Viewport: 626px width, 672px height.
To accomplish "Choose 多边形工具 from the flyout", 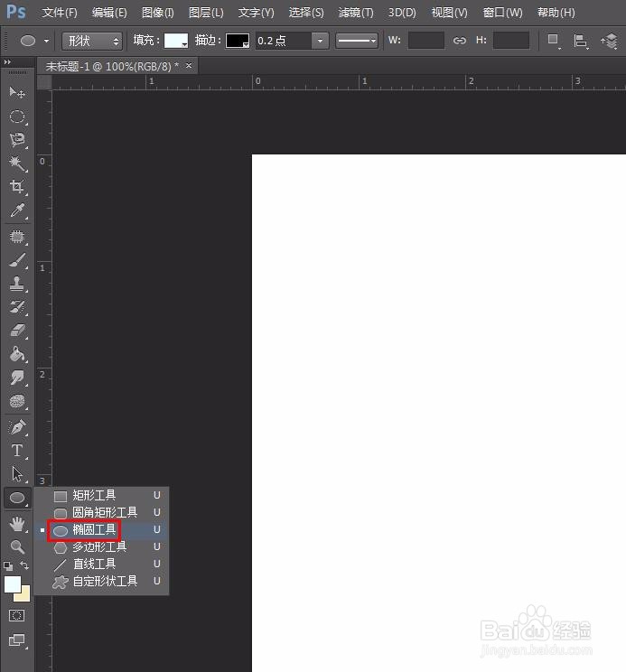I will tap(101, 546).
